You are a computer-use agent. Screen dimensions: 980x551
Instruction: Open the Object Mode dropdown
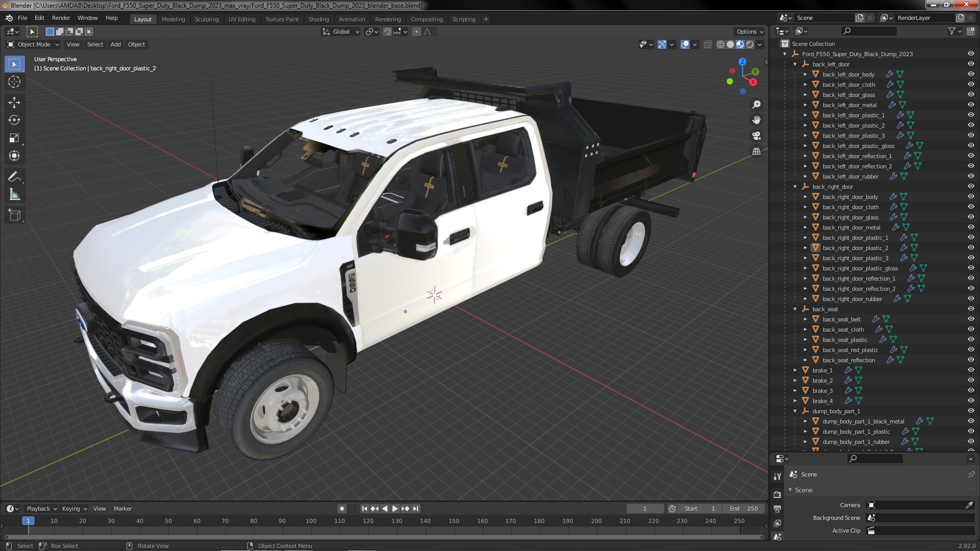pos(33,44)
